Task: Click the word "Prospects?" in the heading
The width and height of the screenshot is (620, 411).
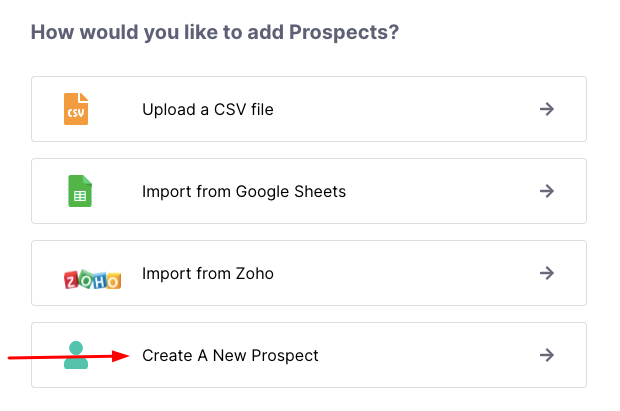Action: 344,32
